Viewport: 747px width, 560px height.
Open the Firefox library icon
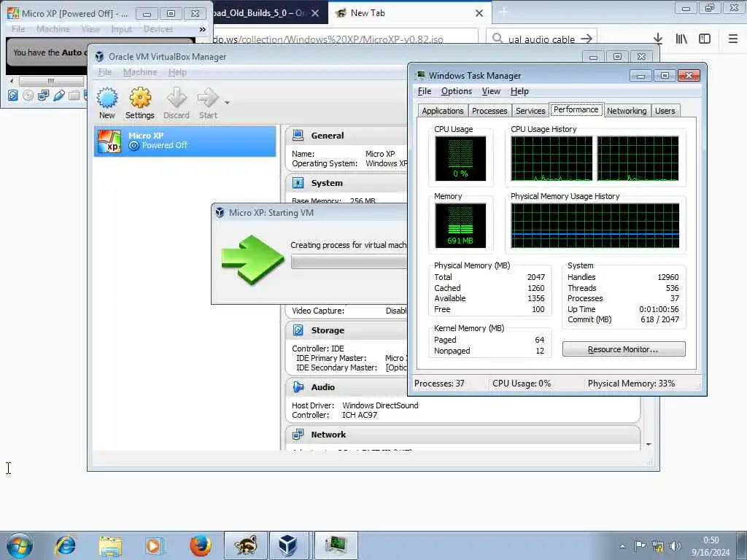(x=681, y=39)
